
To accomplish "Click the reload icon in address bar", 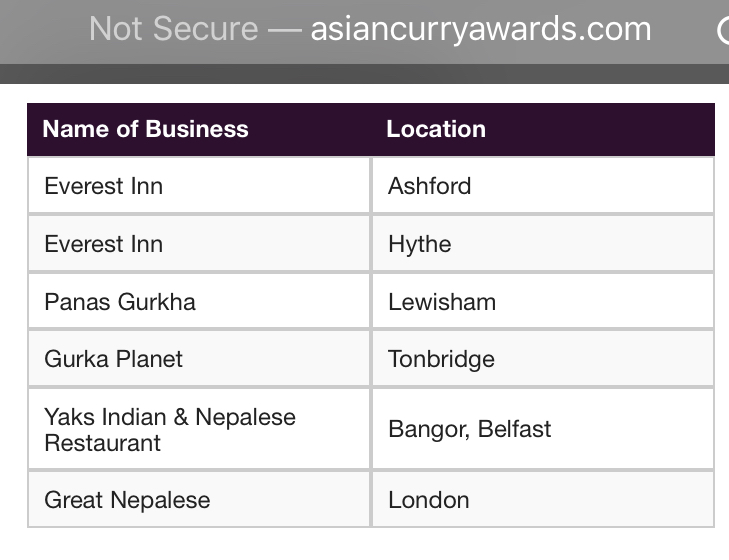I will click(x=723, y=30).
